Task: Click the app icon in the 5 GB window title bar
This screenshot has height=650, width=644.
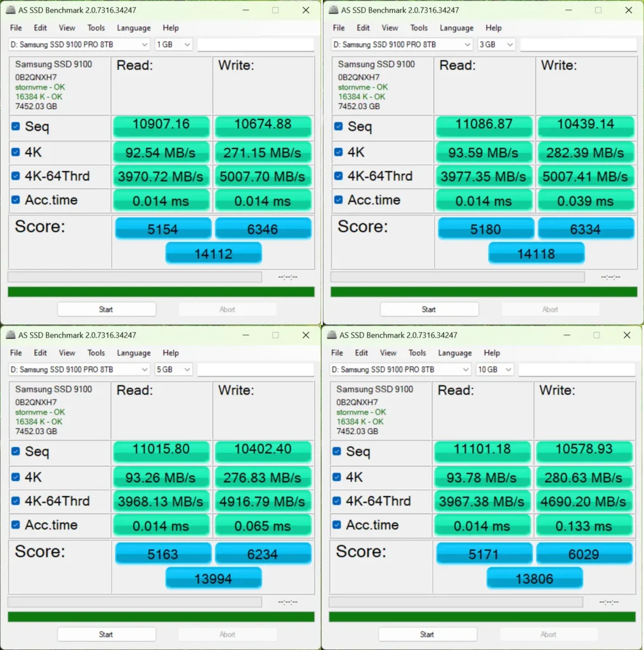Action: coord(11,335)
